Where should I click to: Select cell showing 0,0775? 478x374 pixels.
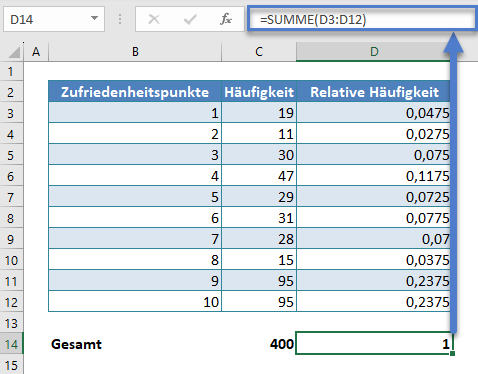(x=373, y=218)
